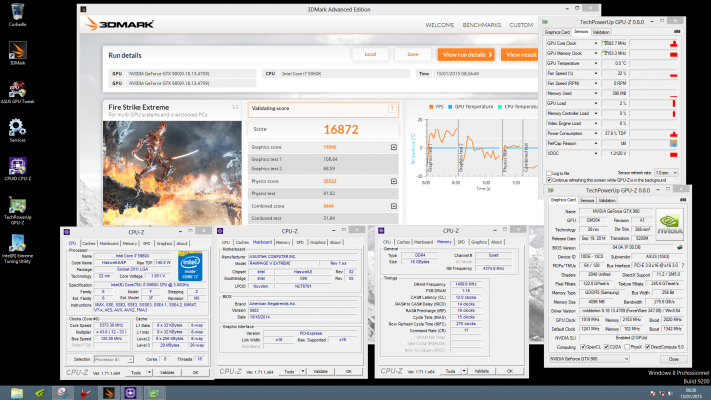
Task: Click the purple CPU-Z icon in the taskbar
Action: 131,393
